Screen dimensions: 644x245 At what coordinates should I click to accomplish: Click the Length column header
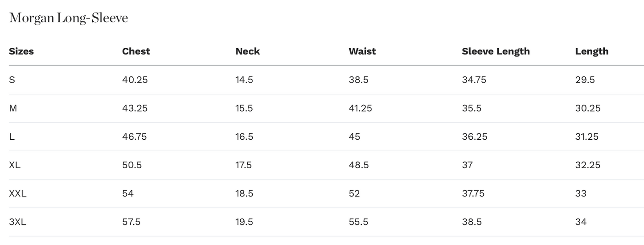point(591,51)
